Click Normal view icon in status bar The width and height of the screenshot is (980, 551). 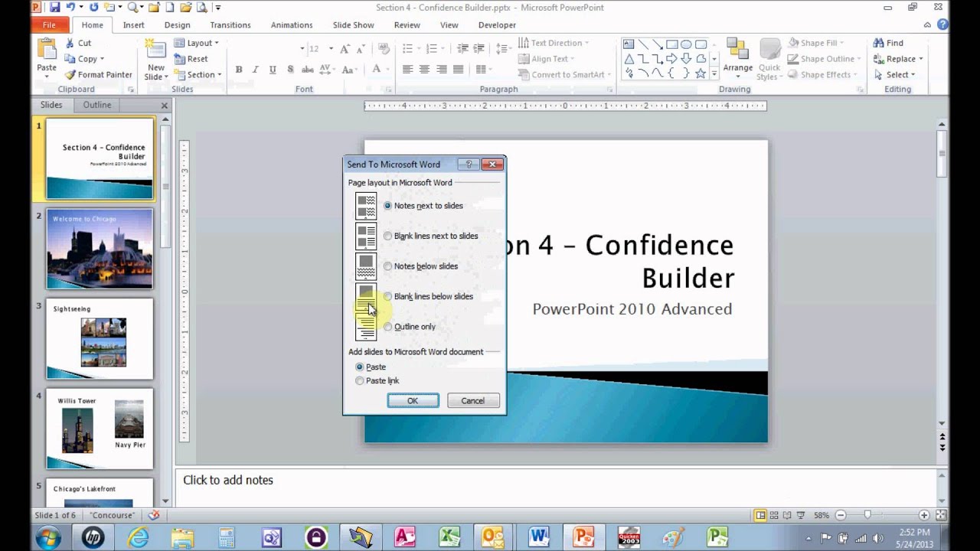(760, 516)
